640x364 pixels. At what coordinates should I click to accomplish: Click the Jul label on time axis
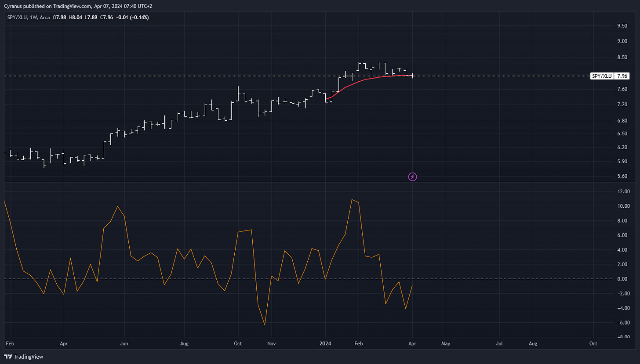point(500,343)
